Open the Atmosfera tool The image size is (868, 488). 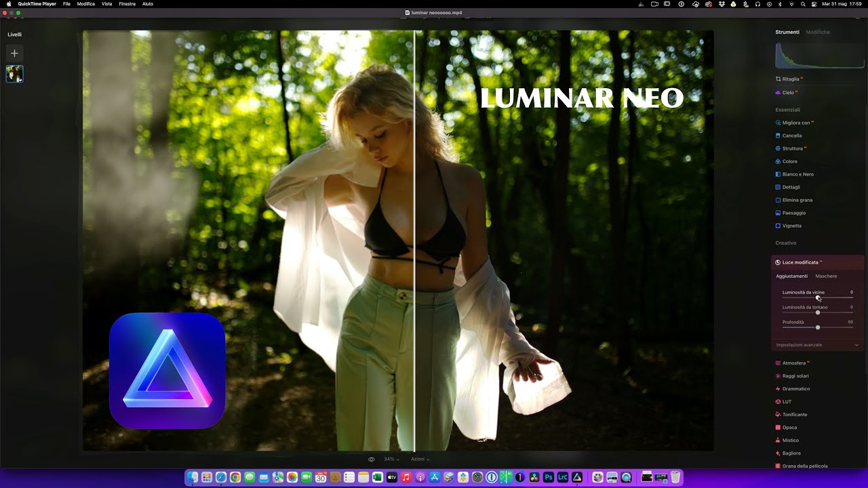(793, 363)
